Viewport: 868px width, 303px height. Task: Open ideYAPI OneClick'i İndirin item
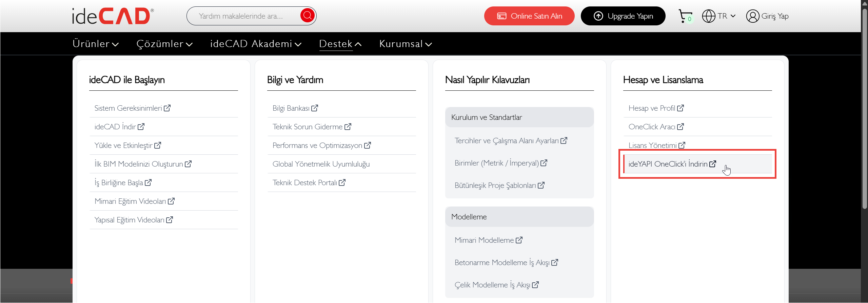pos(697,164)
